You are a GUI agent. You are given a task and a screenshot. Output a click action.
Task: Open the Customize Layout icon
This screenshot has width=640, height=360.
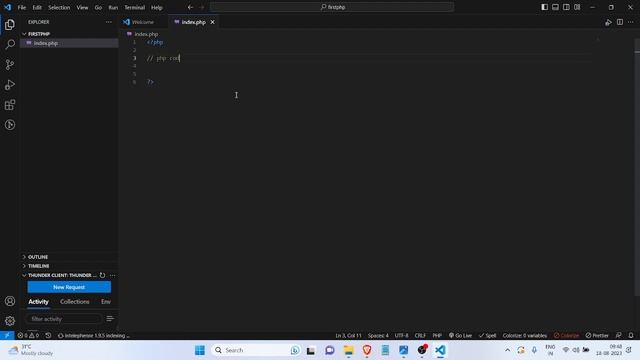click(577, 7)
